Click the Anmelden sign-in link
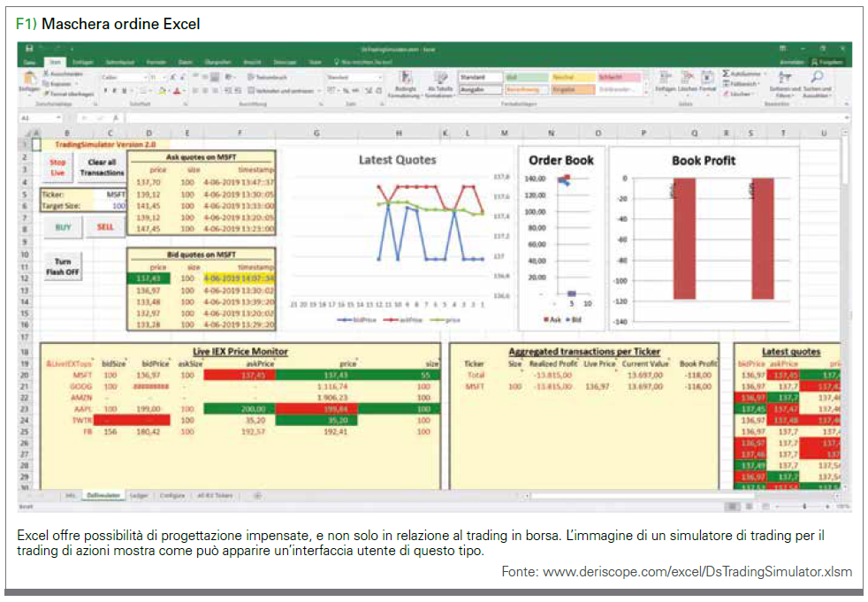 (792, 62)
